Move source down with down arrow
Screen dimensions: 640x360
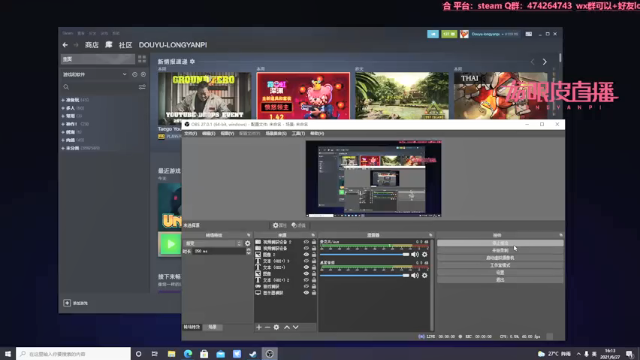click(296, 327)
